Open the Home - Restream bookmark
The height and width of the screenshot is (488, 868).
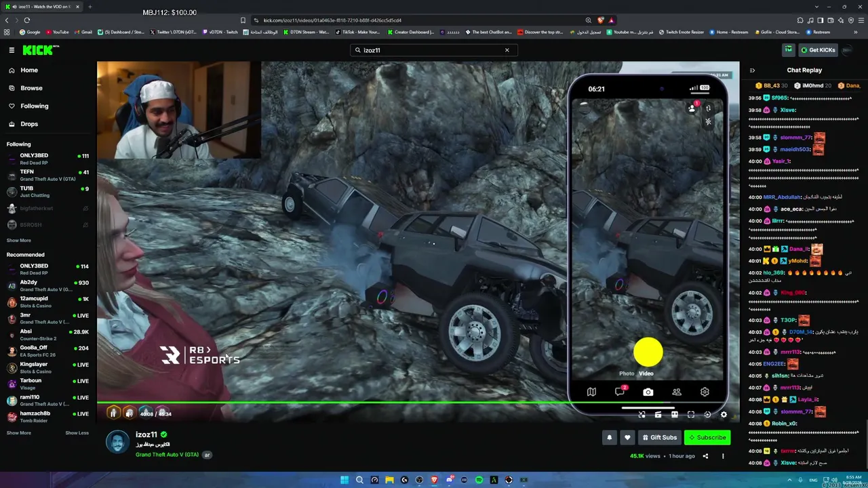(x=728, y=32)
